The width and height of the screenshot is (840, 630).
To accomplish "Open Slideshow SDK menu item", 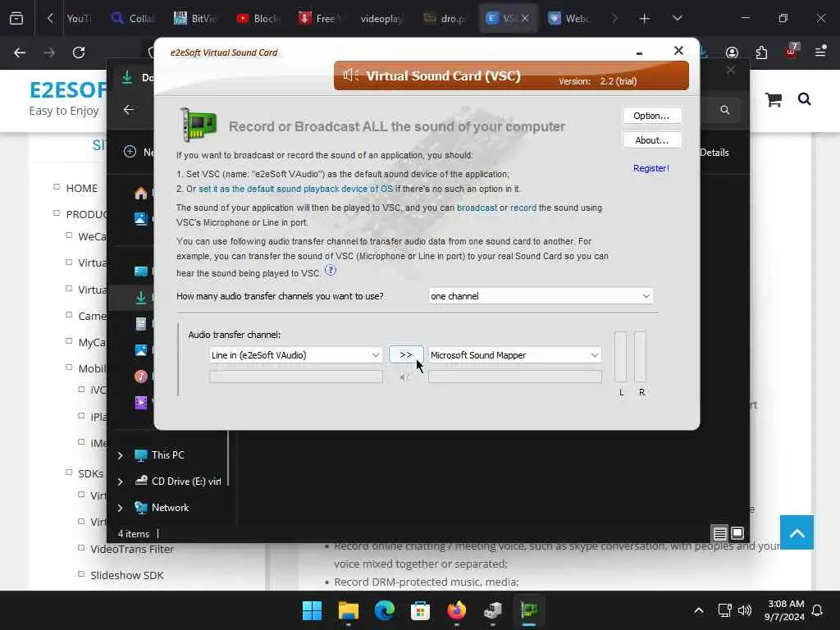I will click(x=127, y=575).
